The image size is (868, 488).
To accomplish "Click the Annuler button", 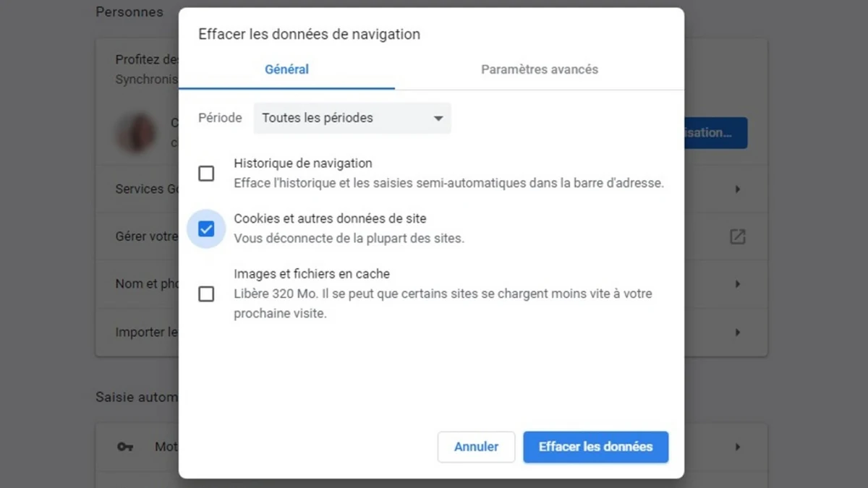I will click(476, 447).
